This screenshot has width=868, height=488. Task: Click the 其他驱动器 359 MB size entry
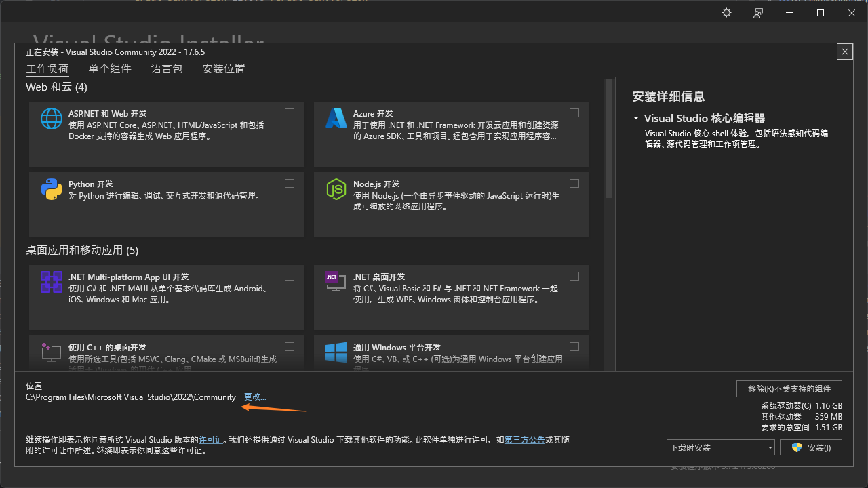[x=802, y=417]
